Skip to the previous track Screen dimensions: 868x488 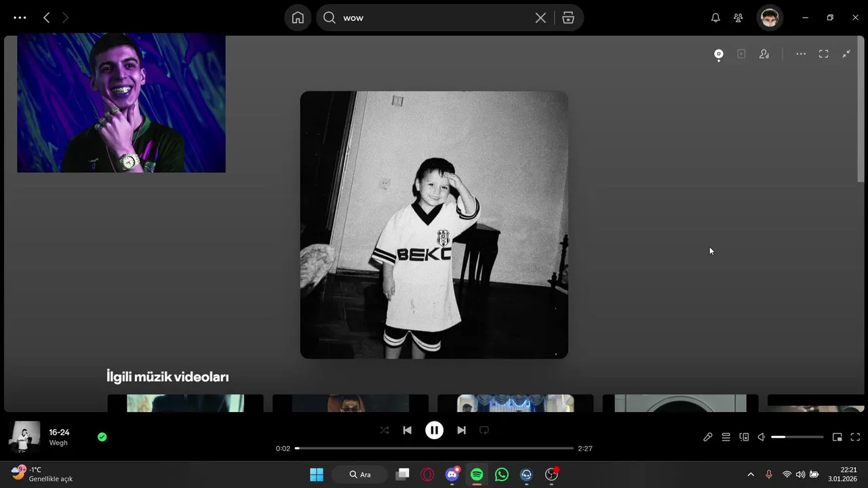pos(407,430)
